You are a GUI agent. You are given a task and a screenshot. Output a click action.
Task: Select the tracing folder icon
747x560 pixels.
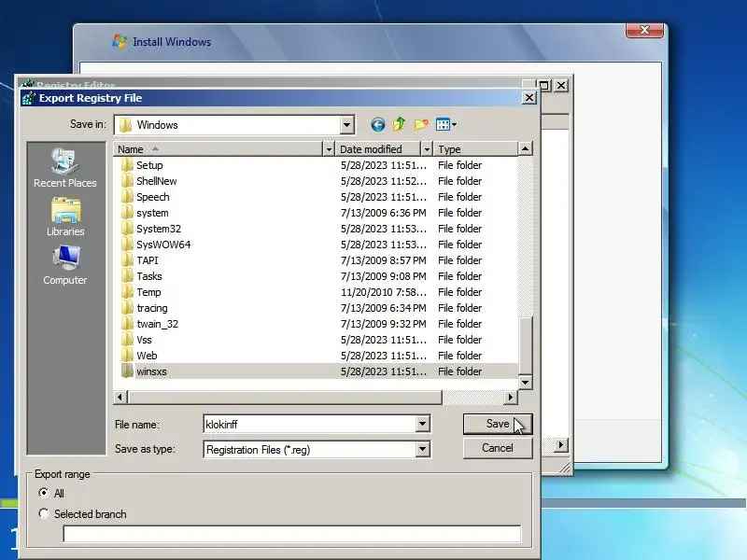coord(127,308)
